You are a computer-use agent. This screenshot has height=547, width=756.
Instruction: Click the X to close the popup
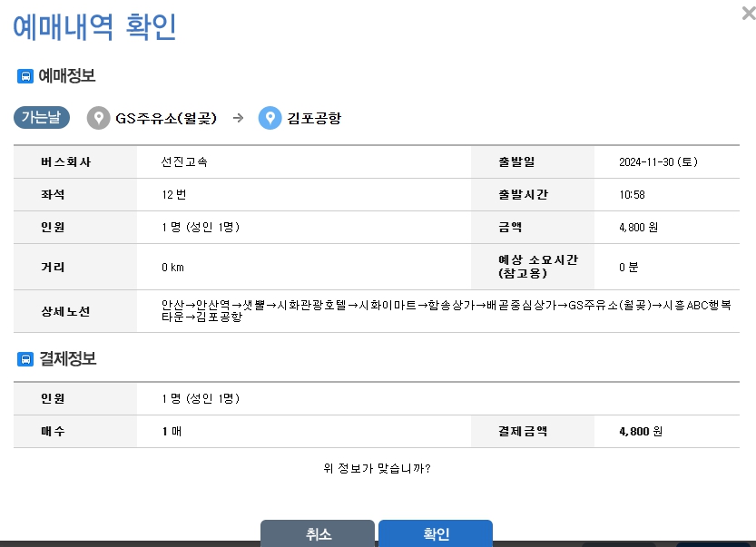point(746,13)
